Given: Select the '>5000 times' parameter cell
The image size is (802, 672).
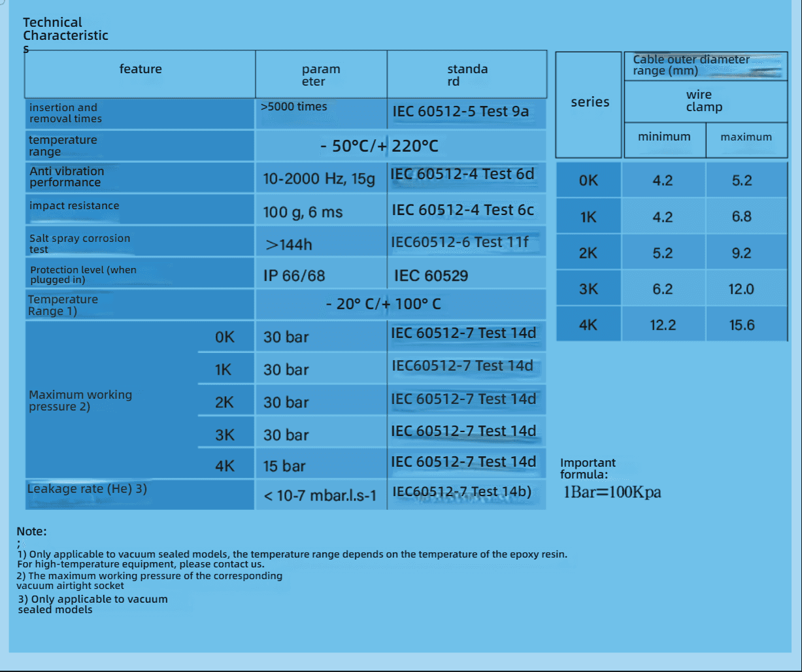Looking at the screenshot, I should tap(294, 107).
